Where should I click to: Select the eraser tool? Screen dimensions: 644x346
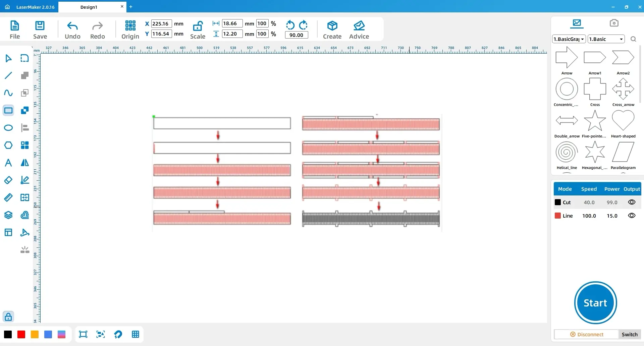(8, 180)
